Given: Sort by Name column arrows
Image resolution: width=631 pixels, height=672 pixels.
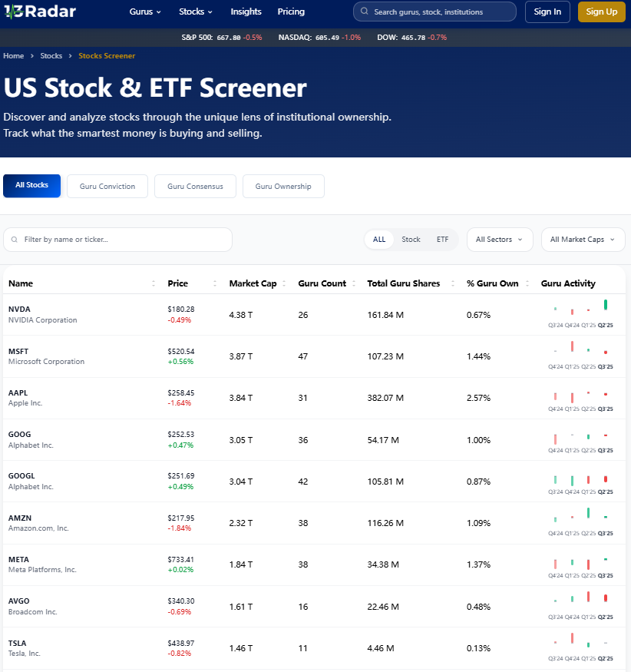Looking at the screenshot, I should pos(154,283).
